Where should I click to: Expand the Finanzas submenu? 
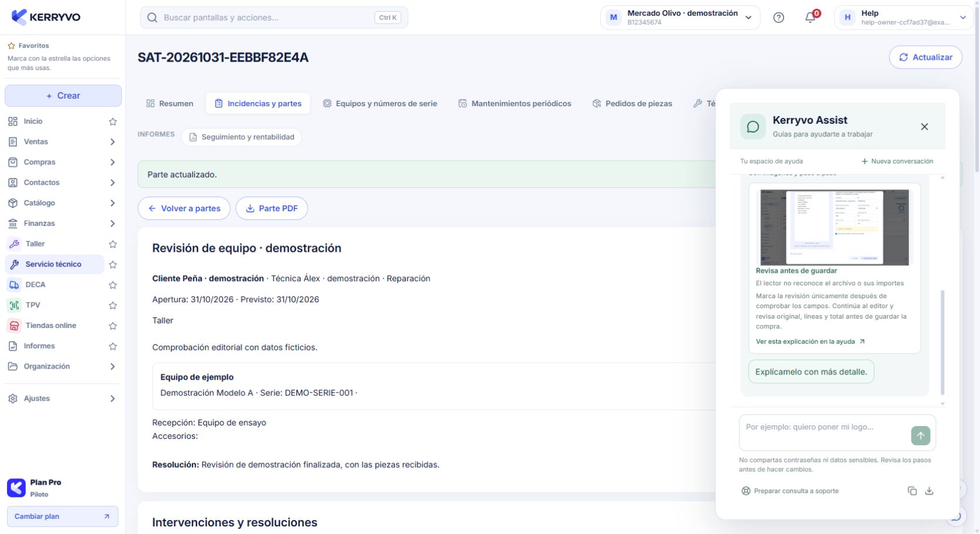(113, 224)
